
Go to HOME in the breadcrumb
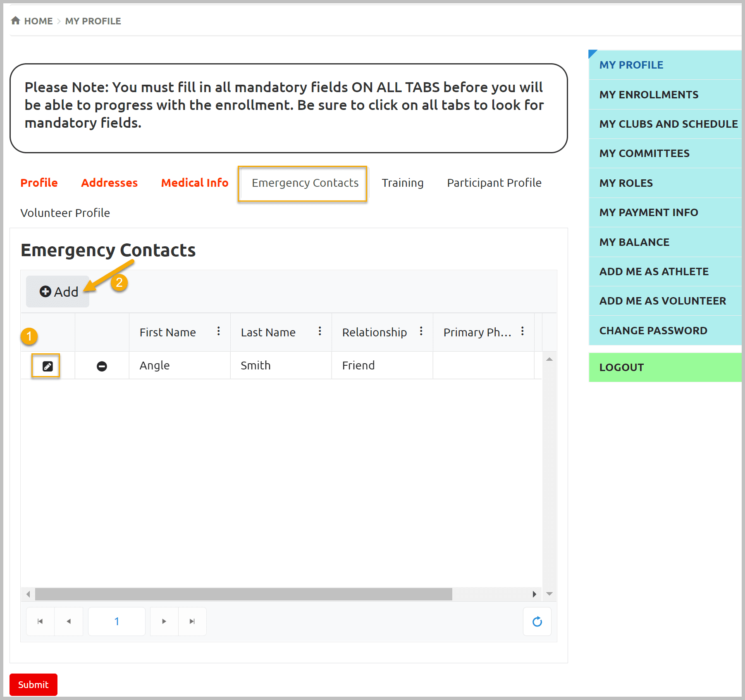point(38,21)
